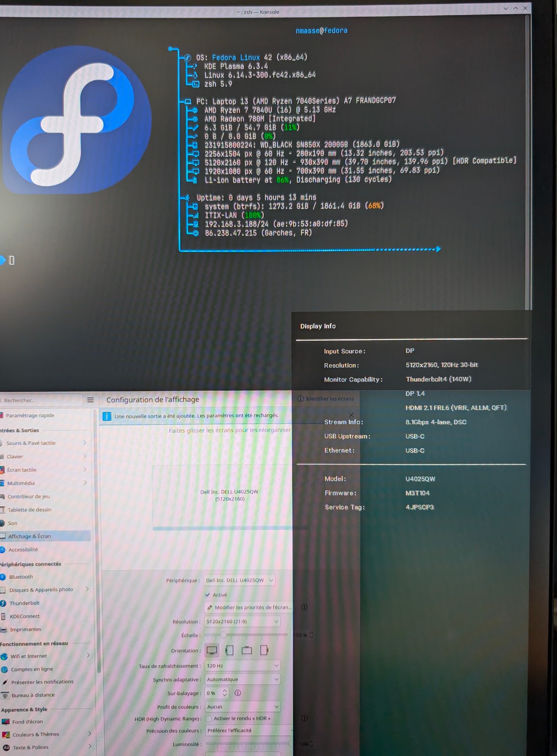Screen dimensions: 557x756
Task: Click Modifier les priorités de l'écran button
Action: tap(249, 607)
